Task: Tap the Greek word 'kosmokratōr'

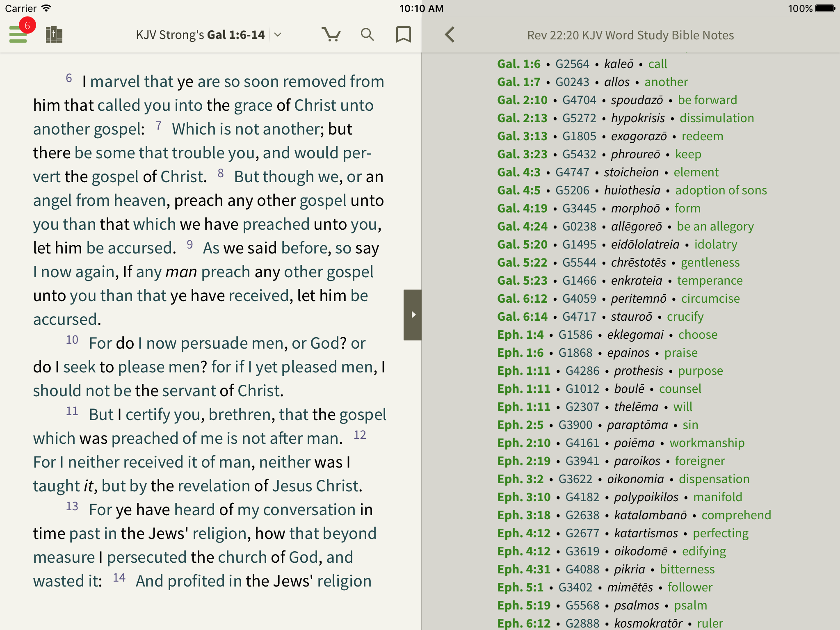Action: point(648,623)
